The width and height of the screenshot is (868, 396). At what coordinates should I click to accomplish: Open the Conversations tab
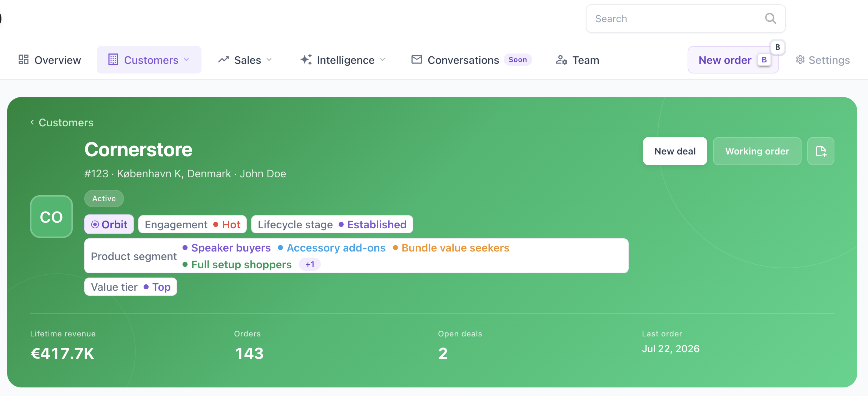click(472, 60)
